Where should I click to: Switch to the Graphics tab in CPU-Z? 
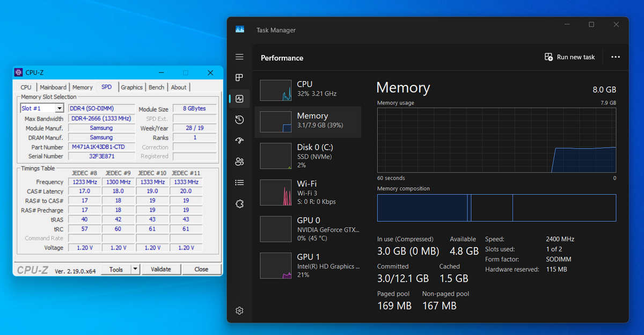coord(131,87)
